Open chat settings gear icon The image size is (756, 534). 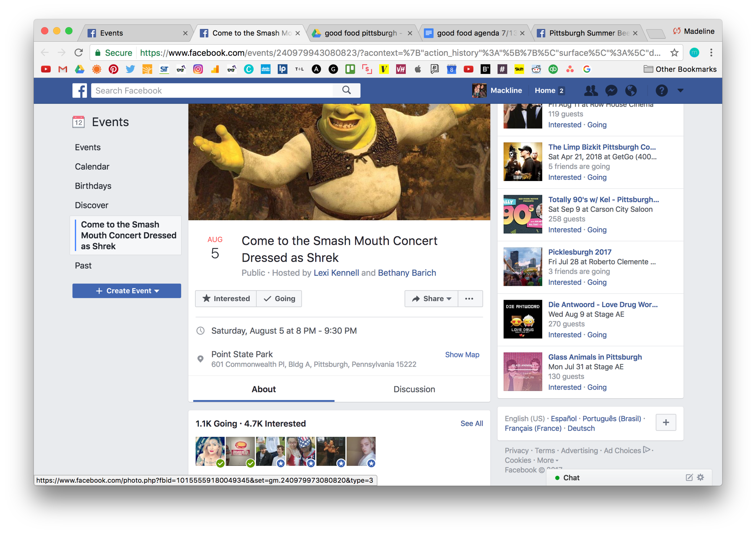701,477
